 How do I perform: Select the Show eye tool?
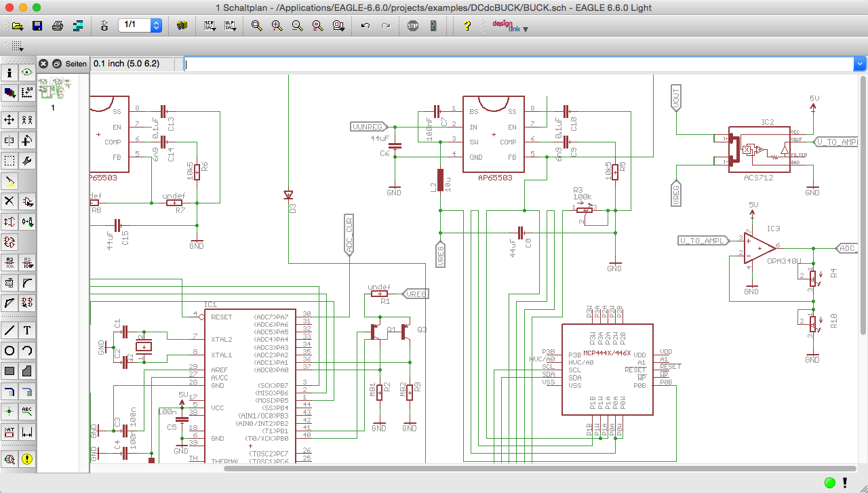pyautogui.click(x=27, y=73)
